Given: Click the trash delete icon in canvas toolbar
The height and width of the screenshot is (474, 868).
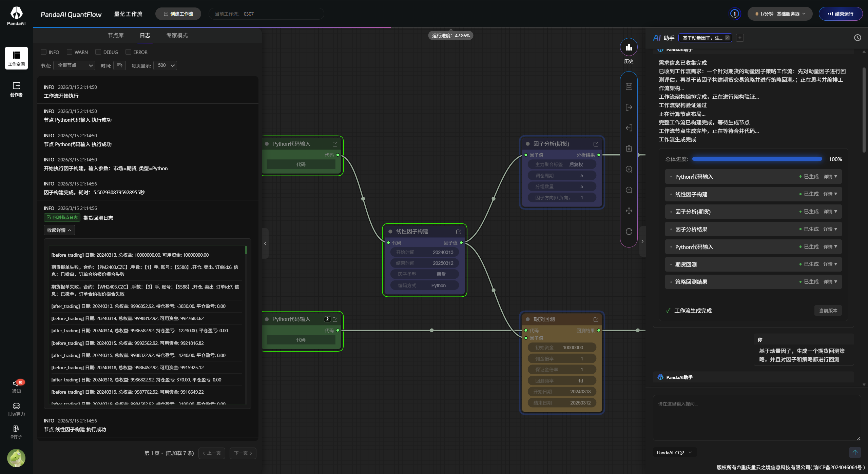Looking at the screenshot, I should [x=629, y=149].
